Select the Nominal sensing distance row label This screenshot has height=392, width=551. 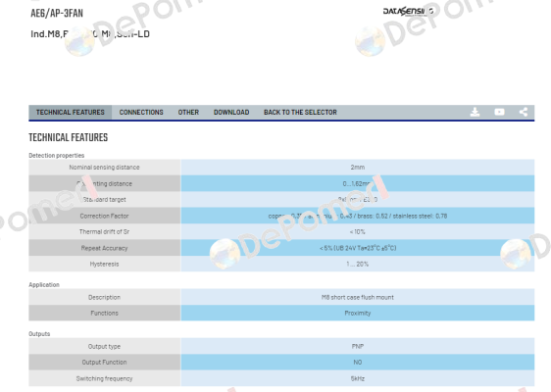pyautogui.click(x=104, y=168)
